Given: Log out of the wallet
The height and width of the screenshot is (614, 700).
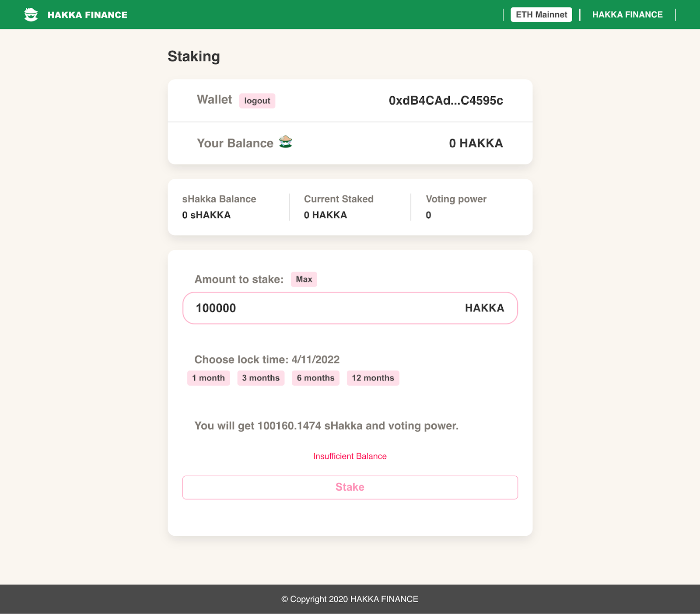Looking at the screenshot, I should [257, 101].
